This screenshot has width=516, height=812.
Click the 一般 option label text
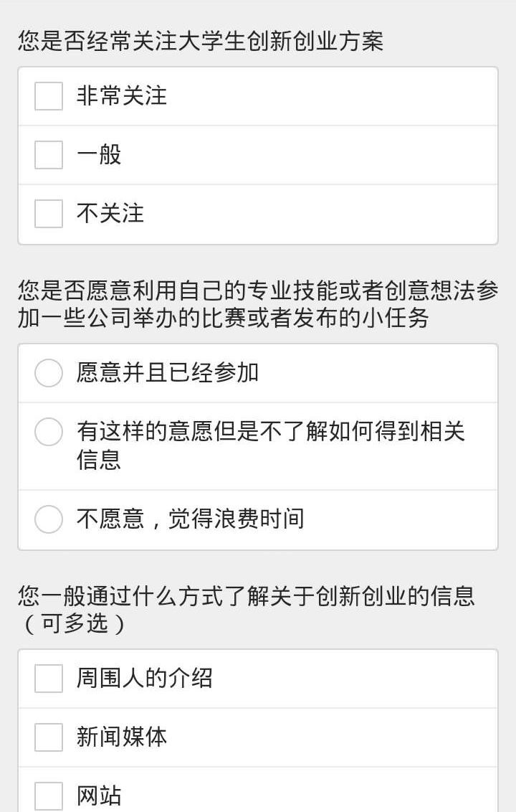pos(99,155)
